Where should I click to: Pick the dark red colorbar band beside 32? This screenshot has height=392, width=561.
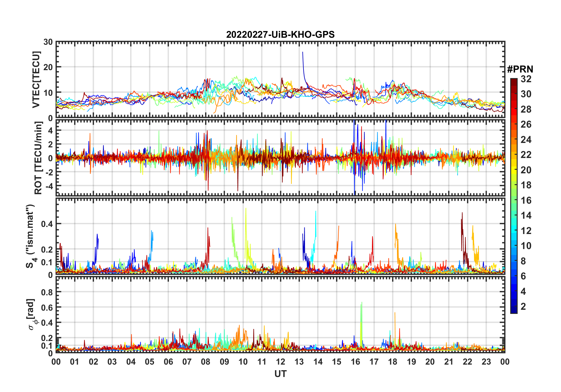[x=514, y=80]
